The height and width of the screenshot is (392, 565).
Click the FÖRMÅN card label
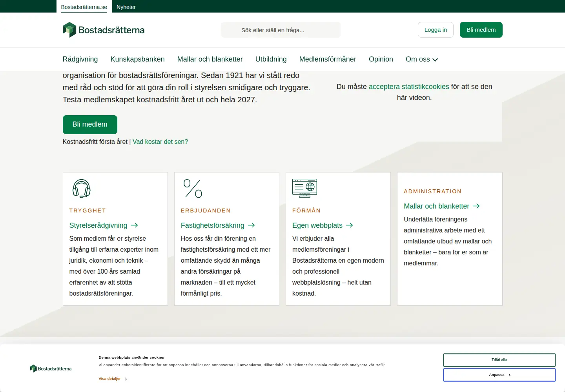pyautogui.click(x=306, y=211)
